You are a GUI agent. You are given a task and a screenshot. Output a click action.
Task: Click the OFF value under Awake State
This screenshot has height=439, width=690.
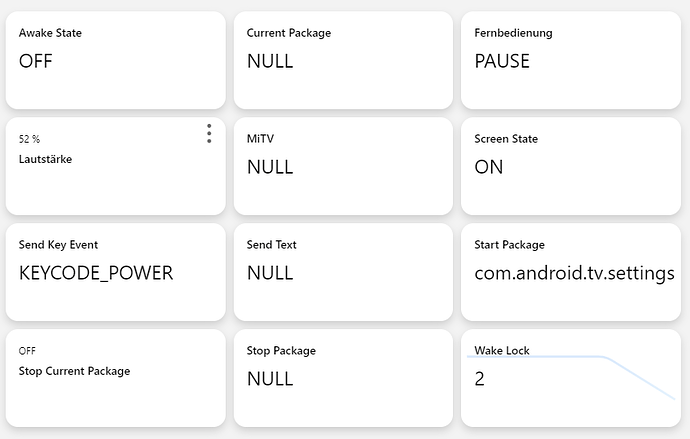point(36,61)
